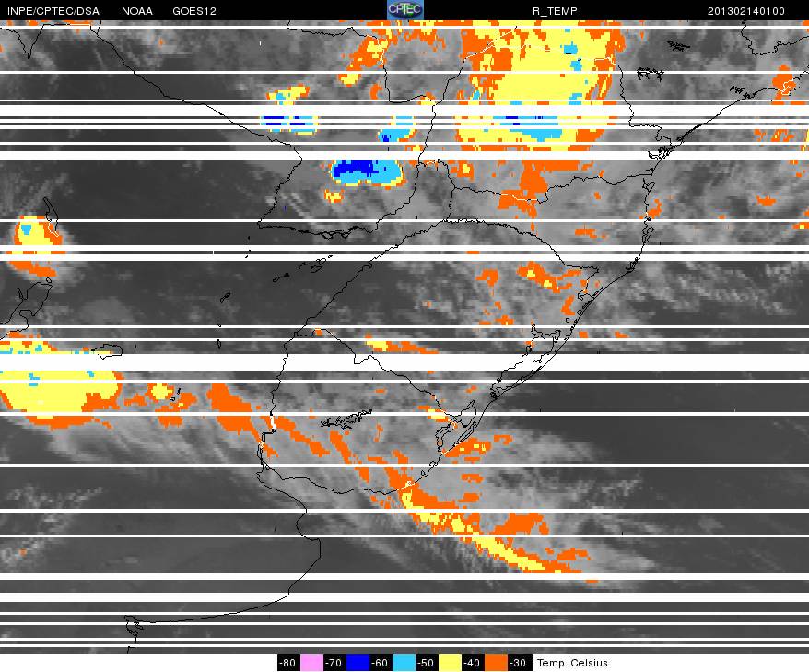Image resolution: width=809 pixels, height=672 pixels.
Task: Click the -30 legend value
Action: [x=519, y=663]
